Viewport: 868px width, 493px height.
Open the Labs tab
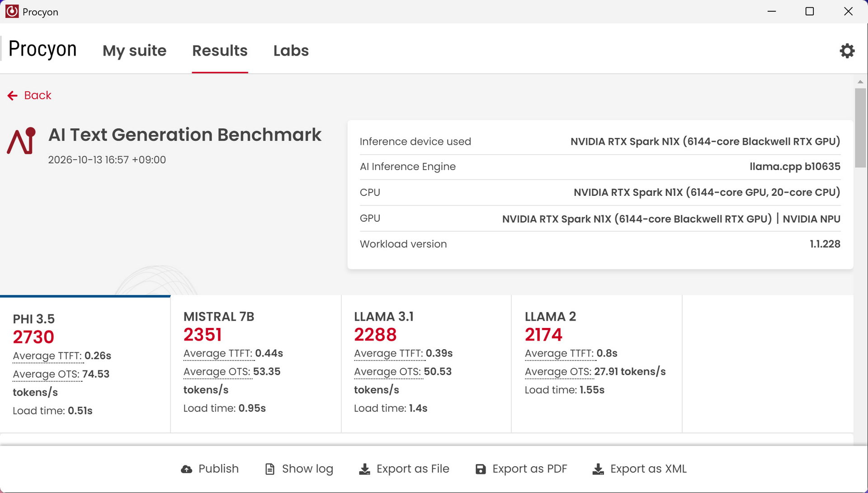click(x=291, y=51)
